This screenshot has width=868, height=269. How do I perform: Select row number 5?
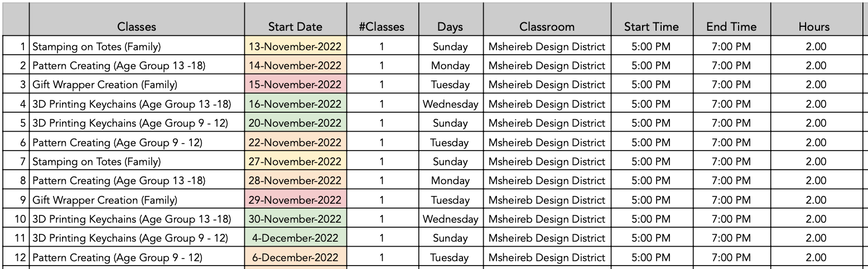pyautogui.click(x=16, y=123)
